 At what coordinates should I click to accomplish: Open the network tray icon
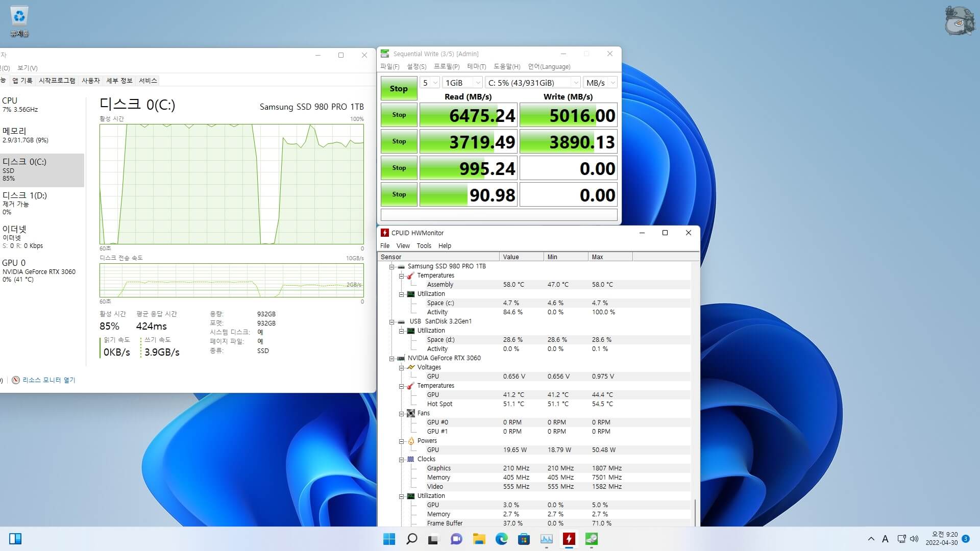point(901,539)
